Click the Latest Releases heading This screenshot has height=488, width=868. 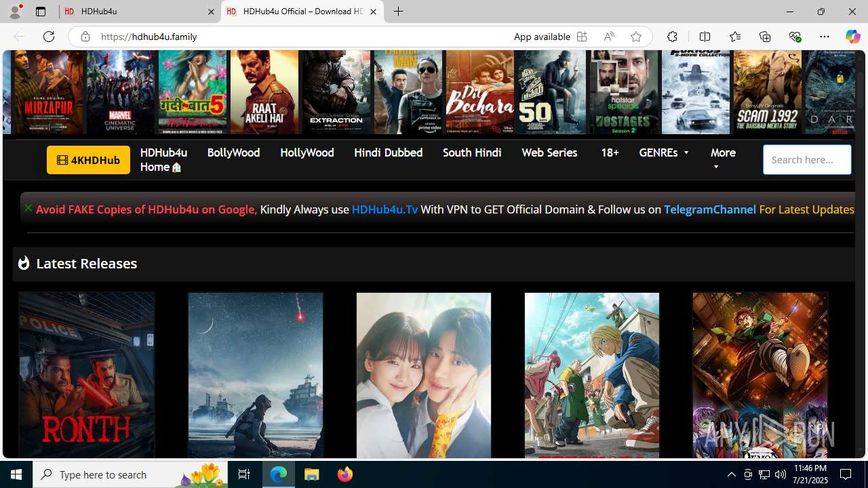(86, 263)
